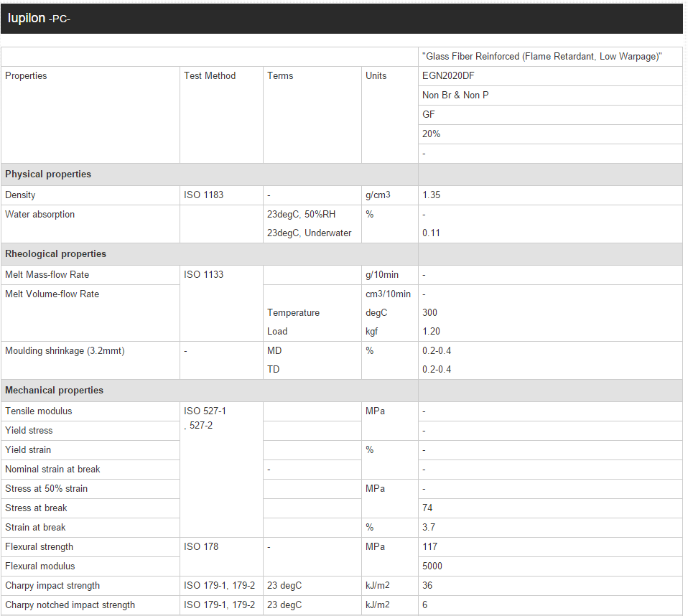The height and width of the screenshot is (616, 688).
Task: Select the Nominal strain at break label
Action: [x=52, y=469]
